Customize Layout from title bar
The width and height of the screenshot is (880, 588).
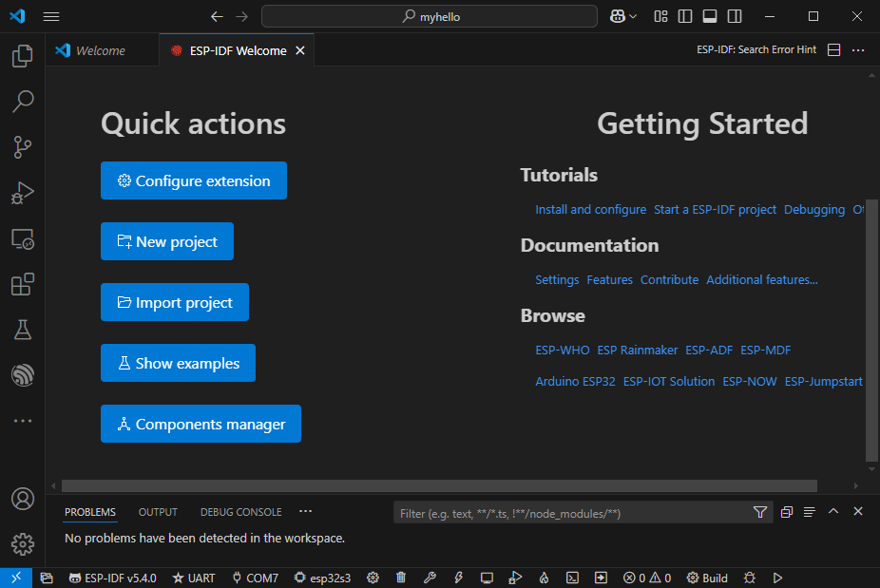[660, 16]
